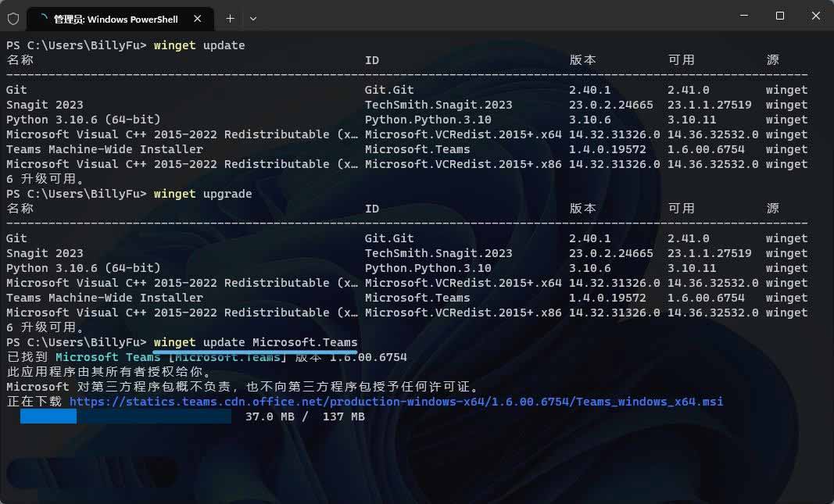
Task: Click version 2.40.1 in first table
Action: coord(590,90)
